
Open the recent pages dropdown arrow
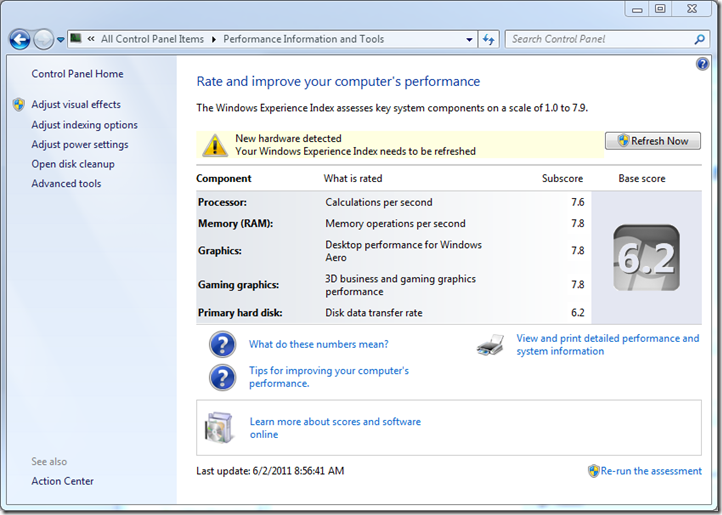(x=61, y=39)
